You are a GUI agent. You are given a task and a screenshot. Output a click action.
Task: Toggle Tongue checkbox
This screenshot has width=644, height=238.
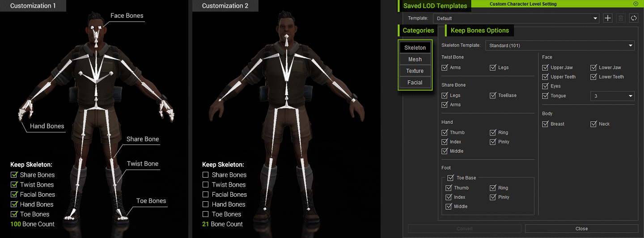545,96
